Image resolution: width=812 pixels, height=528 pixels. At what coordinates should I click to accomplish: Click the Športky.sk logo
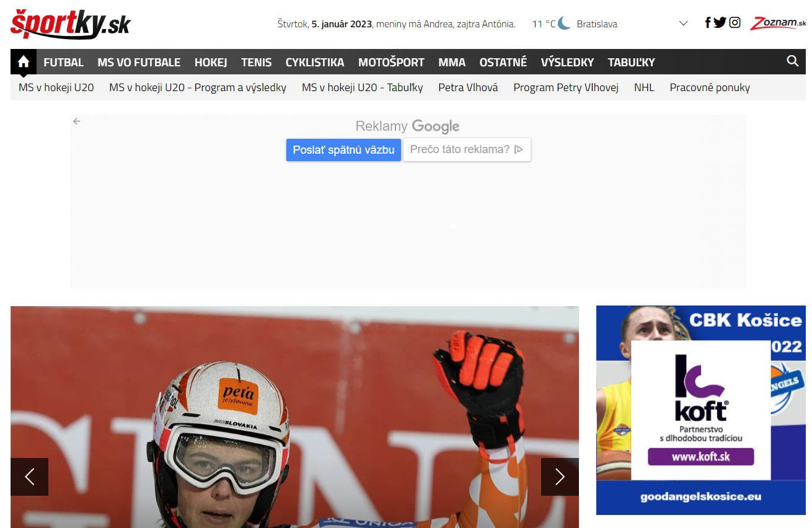(71, 24)
